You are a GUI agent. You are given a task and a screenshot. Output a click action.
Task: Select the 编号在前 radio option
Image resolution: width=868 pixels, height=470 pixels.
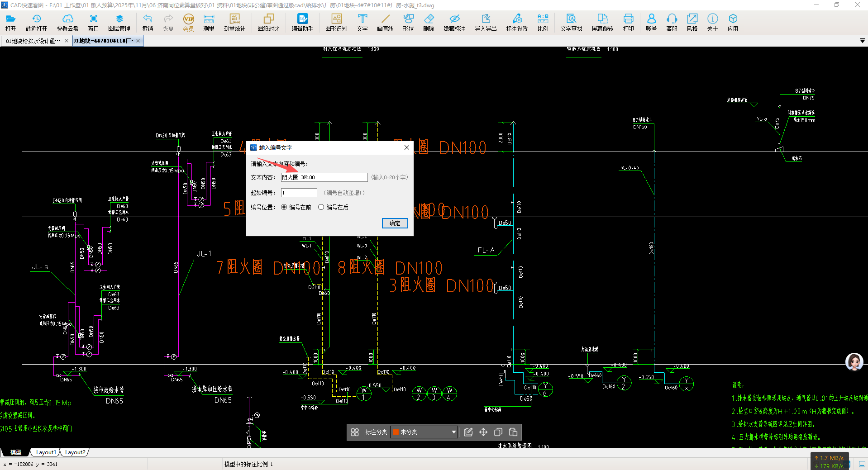click(x=284, y=207)
